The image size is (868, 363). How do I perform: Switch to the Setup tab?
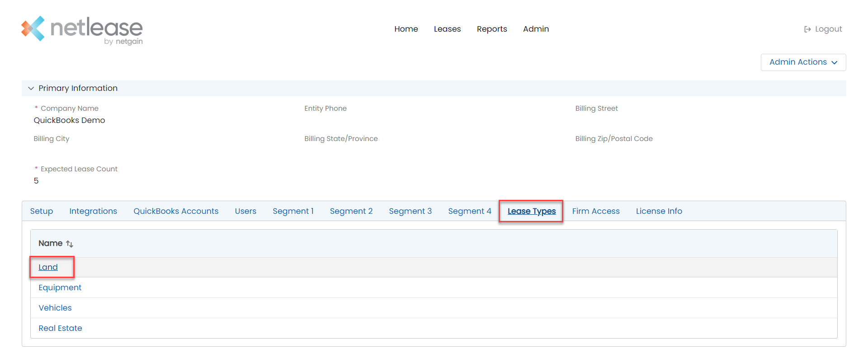point(42,211)
